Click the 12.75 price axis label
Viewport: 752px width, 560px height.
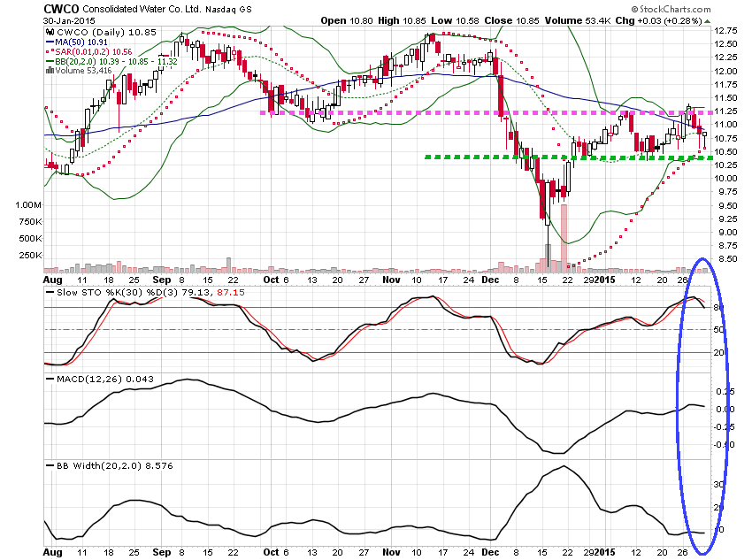[725, 31]
